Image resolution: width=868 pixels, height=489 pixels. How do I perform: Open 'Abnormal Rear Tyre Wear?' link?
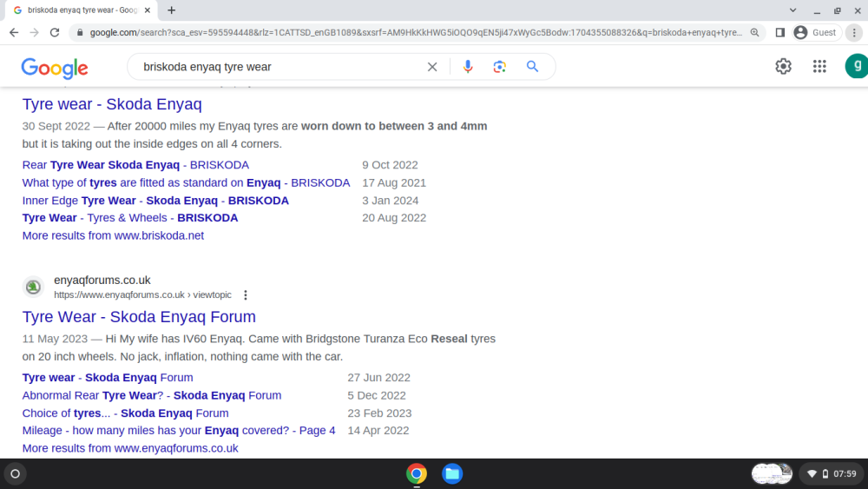coord(152,395)
